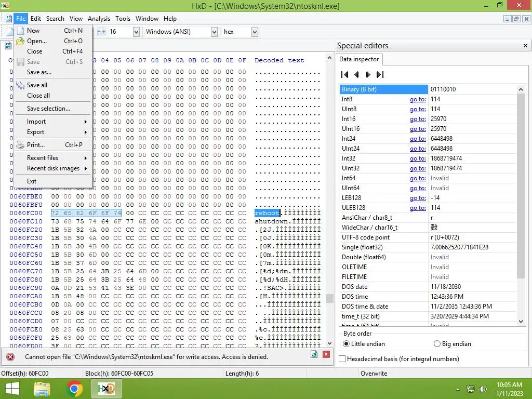Open the Tools menu
532x399 pixels.
(123, 19)
